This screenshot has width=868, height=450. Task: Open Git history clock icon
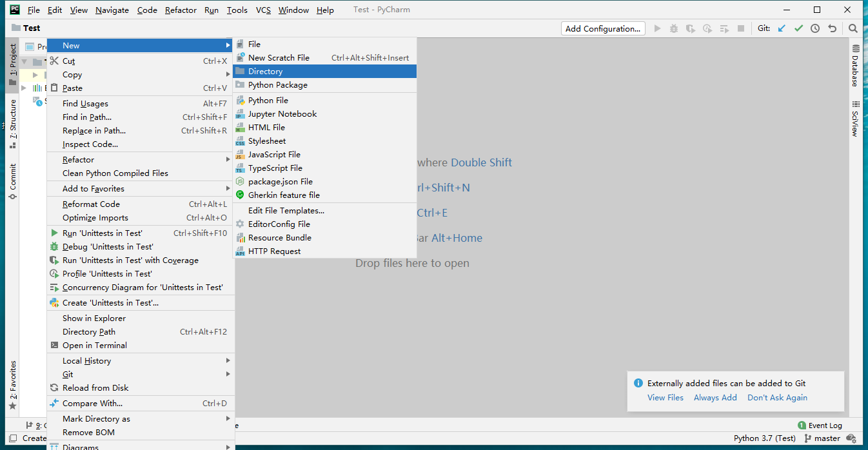815,28
